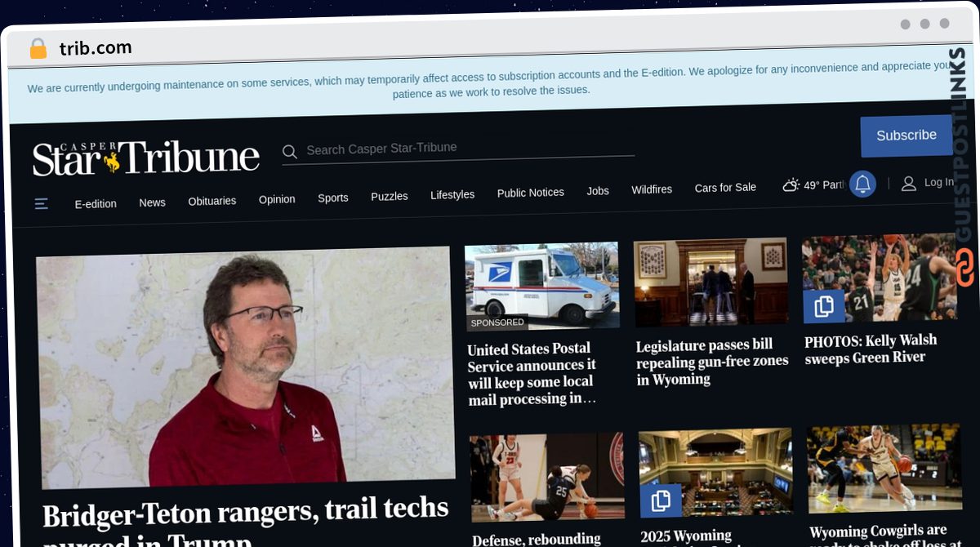Open the Kelly Walsh basketball game thumbnail
The image size is (980, 547).
pos(880,278)
